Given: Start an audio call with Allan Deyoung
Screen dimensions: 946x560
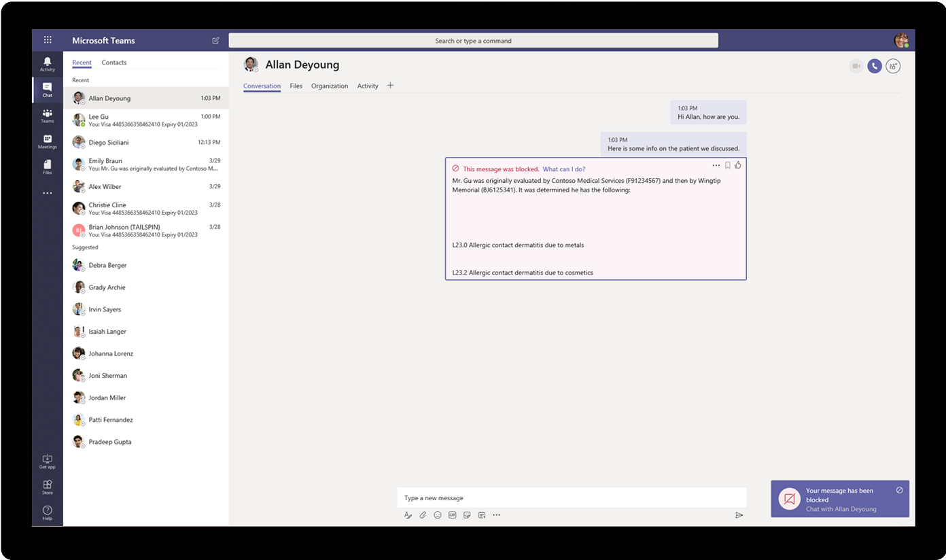Looking at the screenshot, I should (x=874, y=66).
